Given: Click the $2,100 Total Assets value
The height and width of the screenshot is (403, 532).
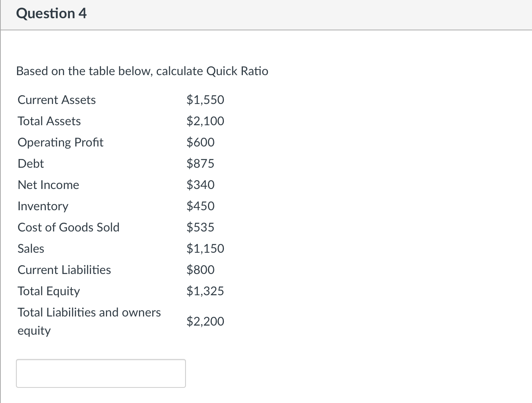Looking at the screenshot, I should tap(205, 121).
